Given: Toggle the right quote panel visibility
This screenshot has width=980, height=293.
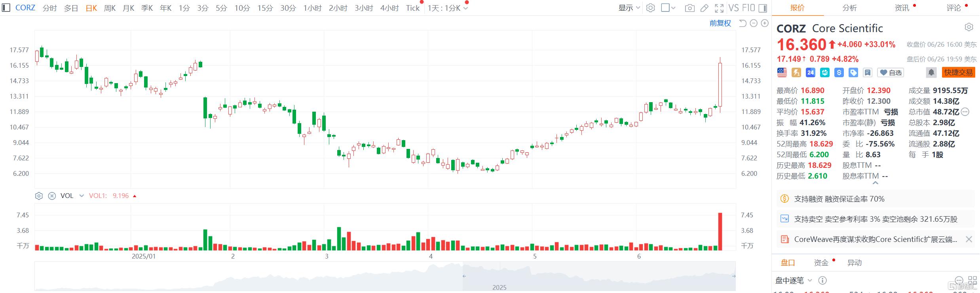Looking at the screenshot, I should pyautogui.click(x=763, y=8).
